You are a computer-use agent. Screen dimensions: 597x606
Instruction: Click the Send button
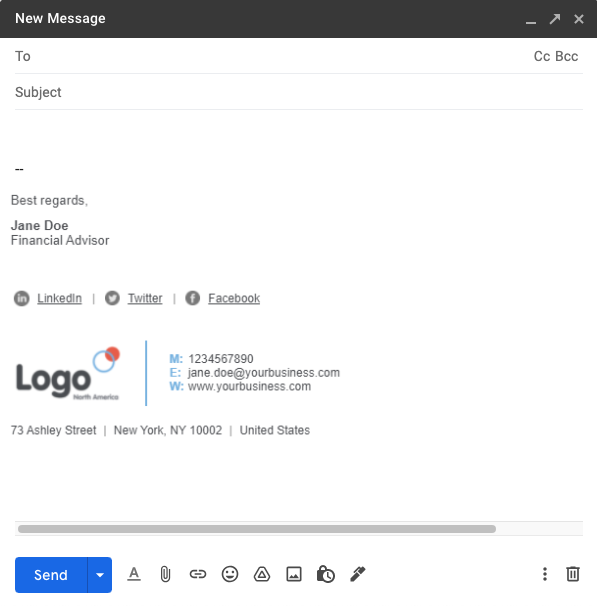coord(51,575)
